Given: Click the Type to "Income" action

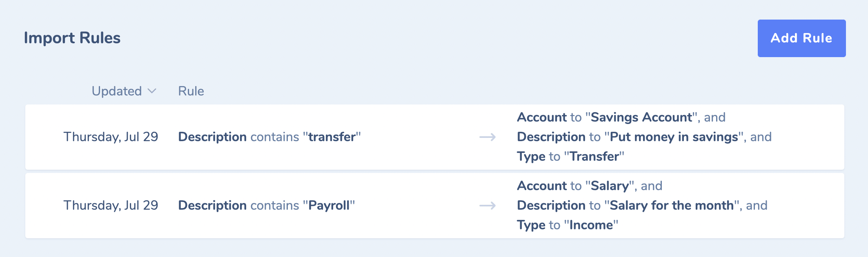Looking at the screenshot, I should (568, 225).
